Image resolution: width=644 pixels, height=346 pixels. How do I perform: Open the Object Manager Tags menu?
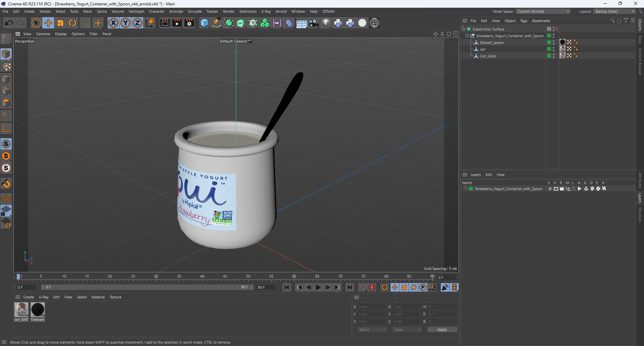pos(524,21)
